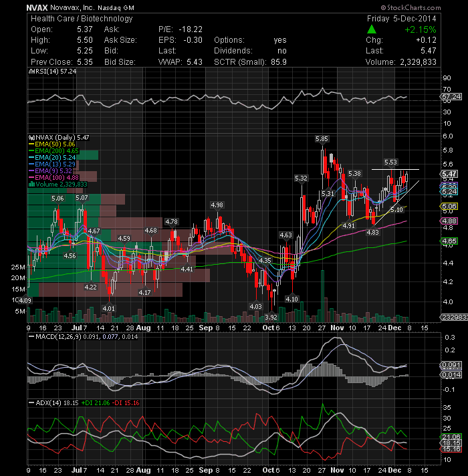Screen dimensions: 468x476
Task: Click the NVAX ticker symbol title
Action: point(37,7)
